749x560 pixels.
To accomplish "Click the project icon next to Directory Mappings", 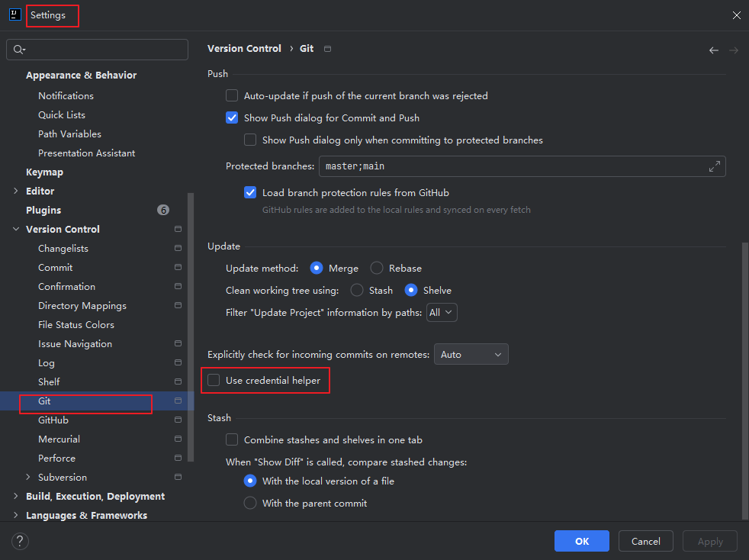I will 178,305.
